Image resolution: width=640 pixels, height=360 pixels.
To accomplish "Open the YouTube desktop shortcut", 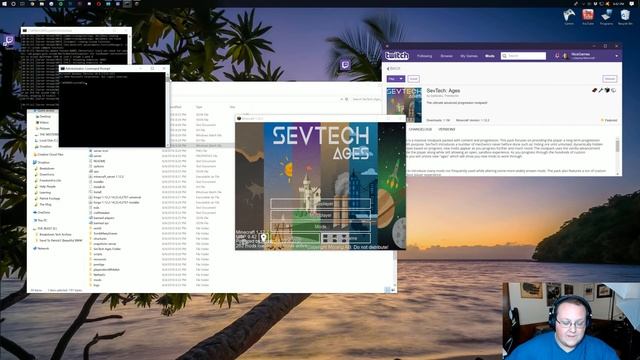I will (x=588, y=17).
